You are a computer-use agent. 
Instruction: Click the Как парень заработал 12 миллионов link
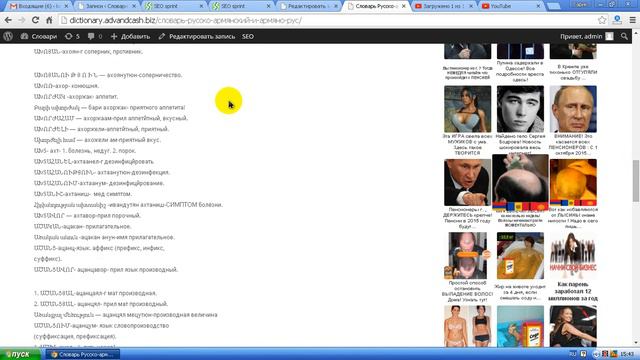(x=573, y=291)
